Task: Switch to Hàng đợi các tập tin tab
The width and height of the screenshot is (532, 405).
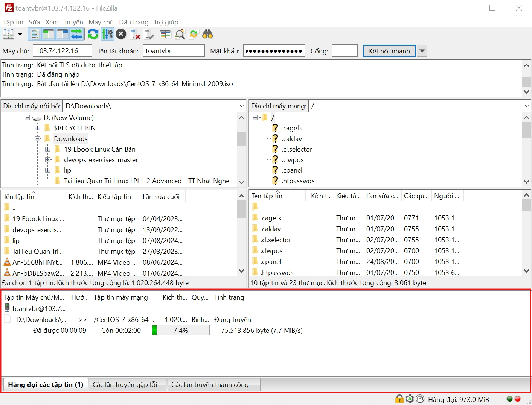Action: 46,385
